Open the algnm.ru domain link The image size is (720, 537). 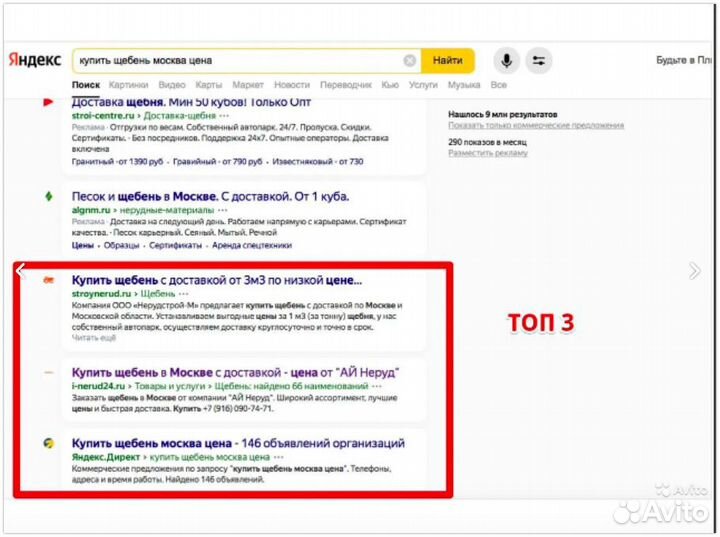[x=91, y=210]
